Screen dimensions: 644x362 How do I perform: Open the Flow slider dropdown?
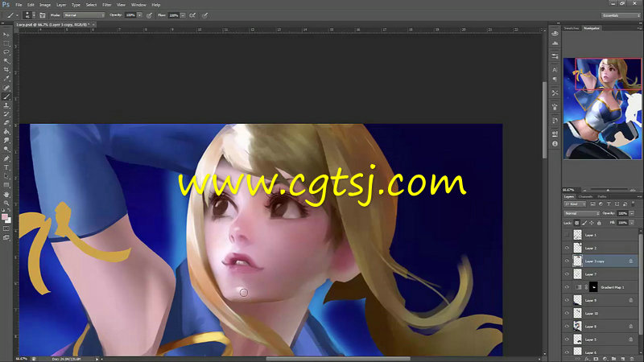point(183,15)
